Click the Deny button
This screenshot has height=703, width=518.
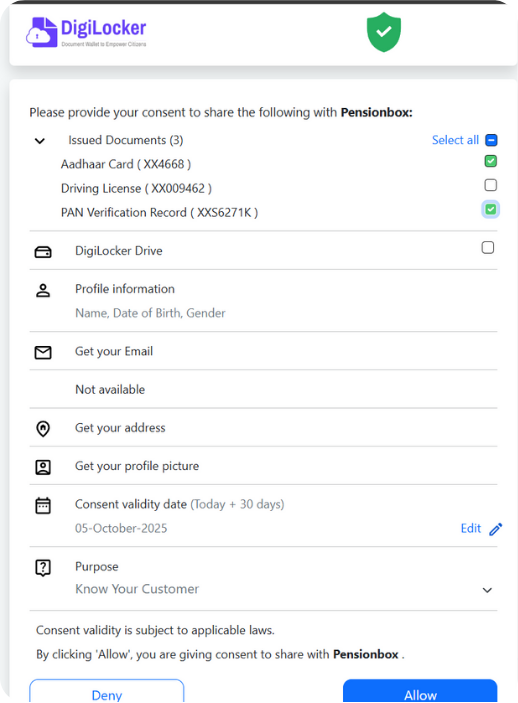coord(107,690)
